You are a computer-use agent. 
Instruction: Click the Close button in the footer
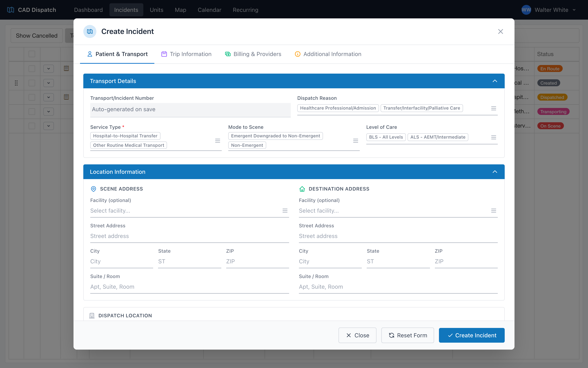[x=357, y=335]
